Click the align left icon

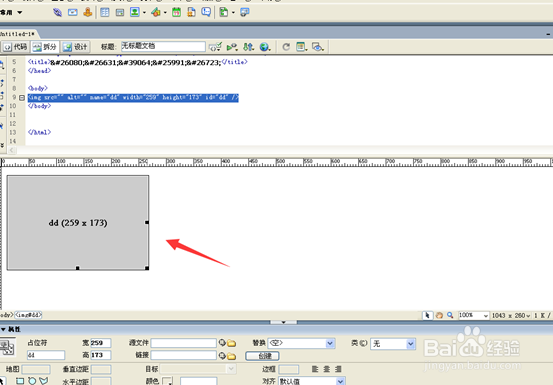315,369
